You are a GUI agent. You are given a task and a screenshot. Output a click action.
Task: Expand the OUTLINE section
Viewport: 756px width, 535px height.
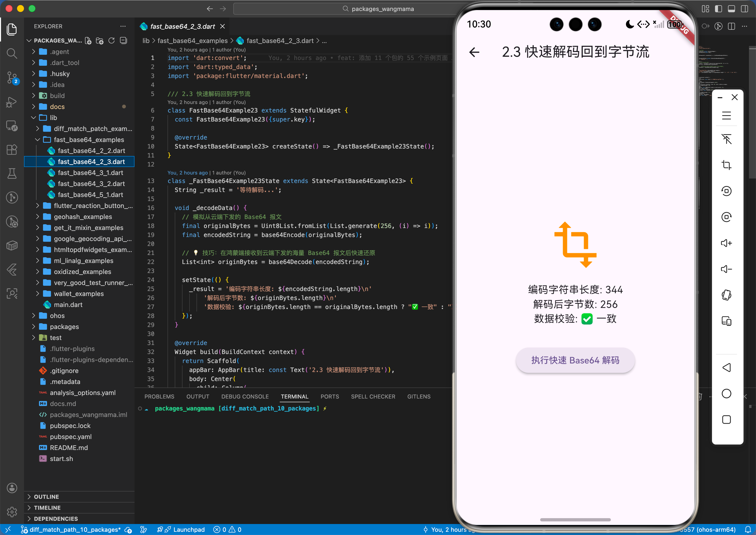pyautogui.click(x=46, y=496)
